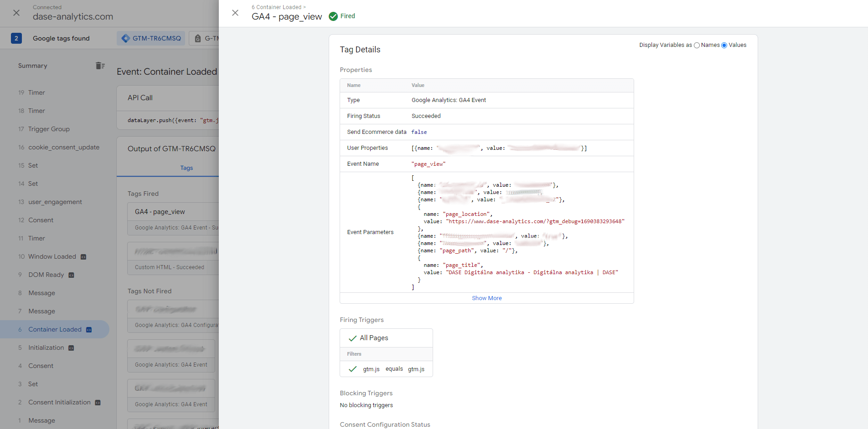This screenshot has width=868, height=429.
Task: Select event 9 DOM Ready
Action: coord(55,275)
